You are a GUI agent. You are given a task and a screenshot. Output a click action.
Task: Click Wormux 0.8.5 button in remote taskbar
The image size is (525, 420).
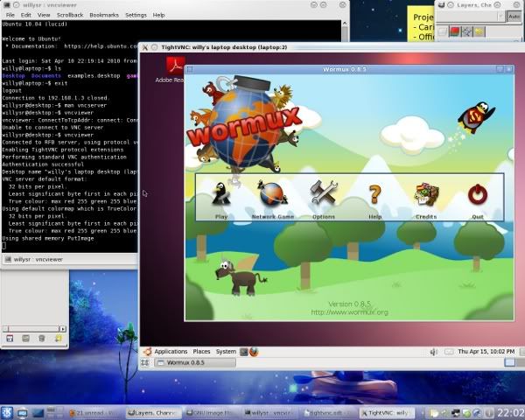click(195, 363)
